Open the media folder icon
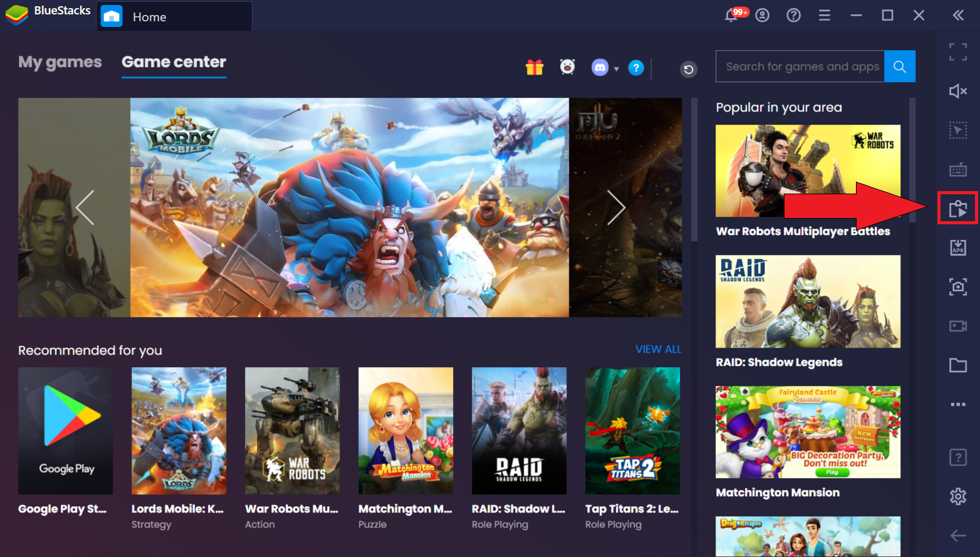This screenshot has height=557, width=980. 958,365
